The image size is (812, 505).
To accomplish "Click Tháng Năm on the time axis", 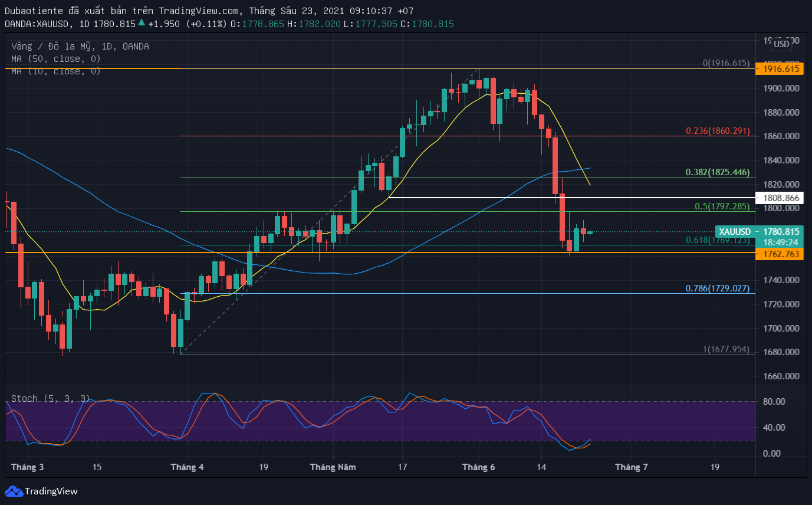I will [333, 467].
